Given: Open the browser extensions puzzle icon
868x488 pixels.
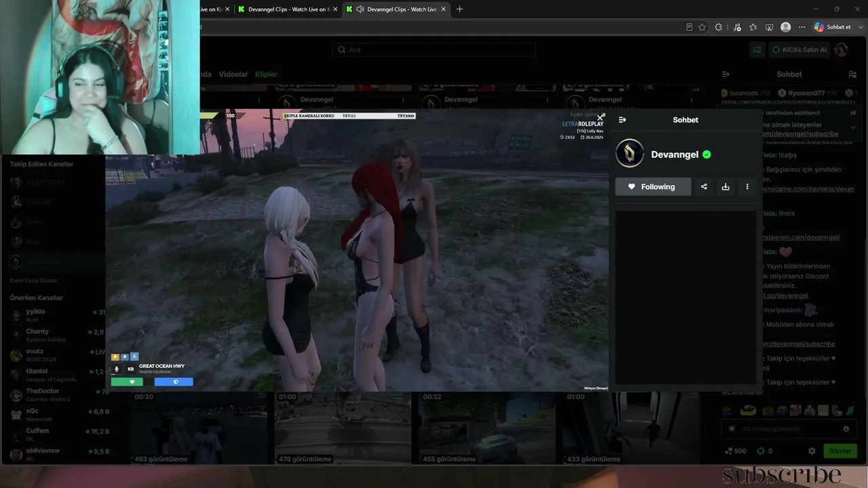Looking at the screenshot, I should 719,27.
